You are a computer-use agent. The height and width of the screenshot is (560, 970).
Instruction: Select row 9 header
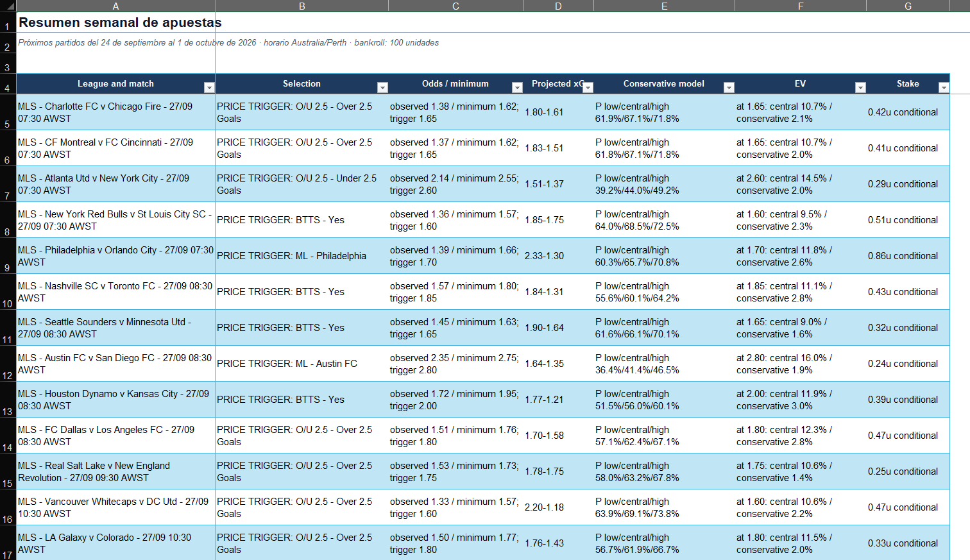click(8, 256)
